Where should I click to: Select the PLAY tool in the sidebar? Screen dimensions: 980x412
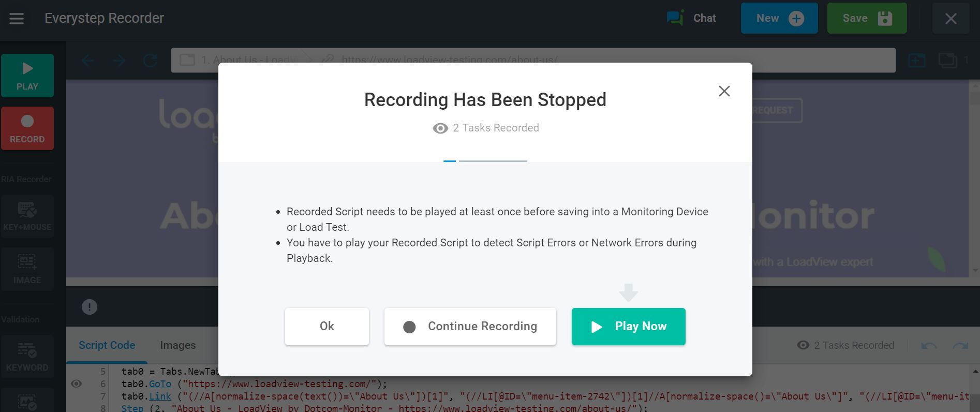point(27,76)
